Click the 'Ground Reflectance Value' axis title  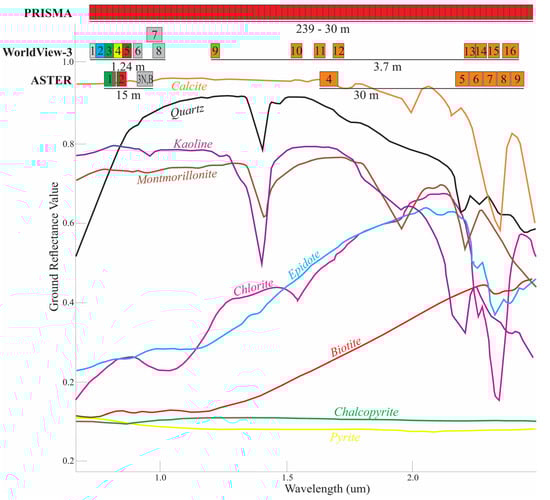[54, 246]
